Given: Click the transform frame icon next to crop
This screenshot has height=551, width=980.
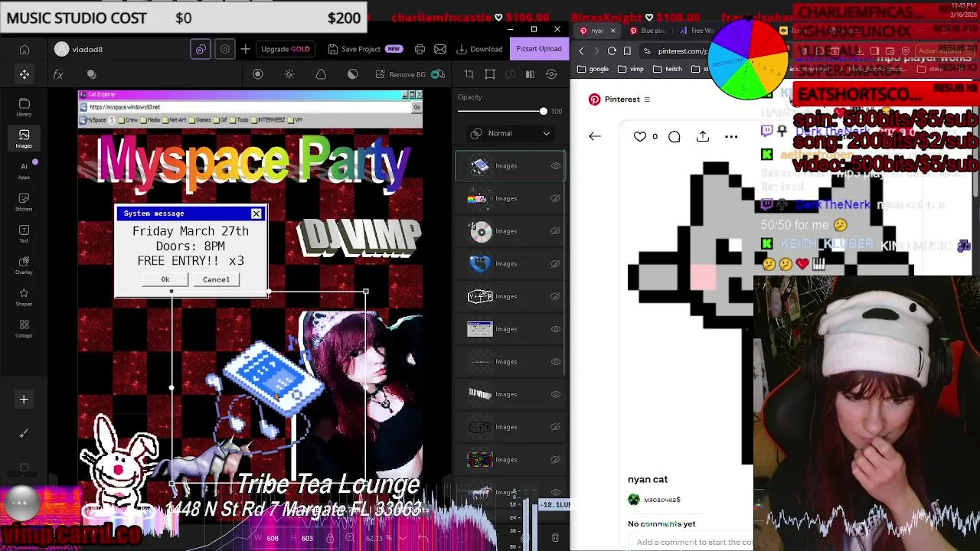Looking at the screenshot, I should click(490, 74).
